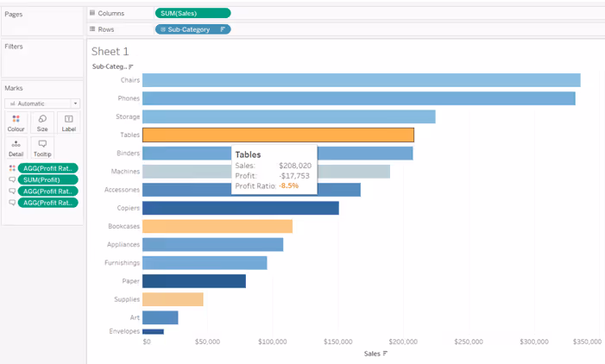Open the Colour marks card
Screen dimensions: 605x364
pyautogui.click(x=16, y=123)
